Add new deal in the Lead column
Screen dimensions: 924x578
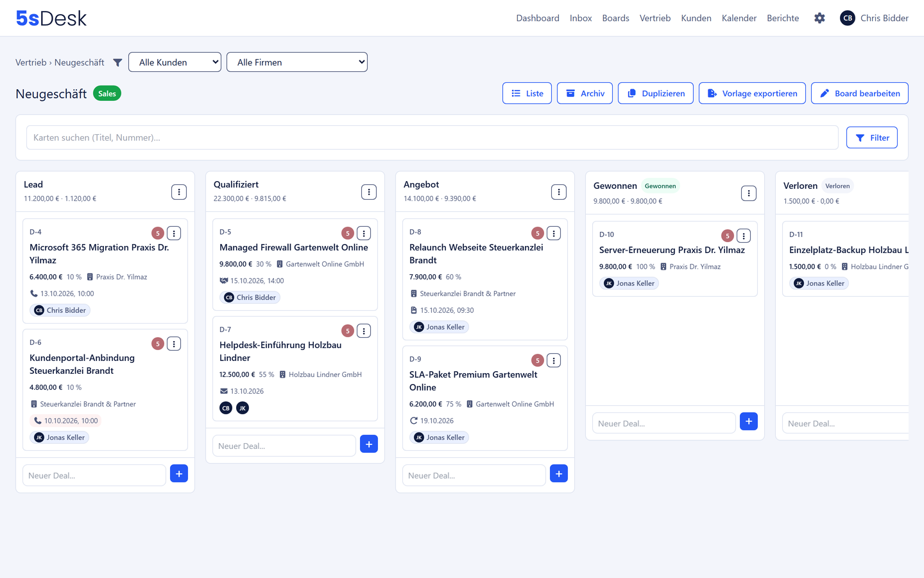click(x=179, y=474)
